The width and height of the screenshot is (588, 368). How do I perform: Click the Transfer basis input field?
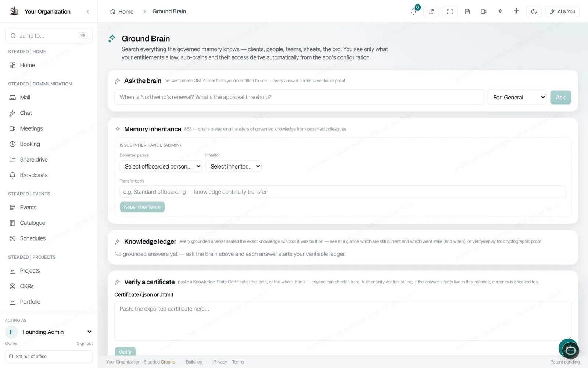343,192
